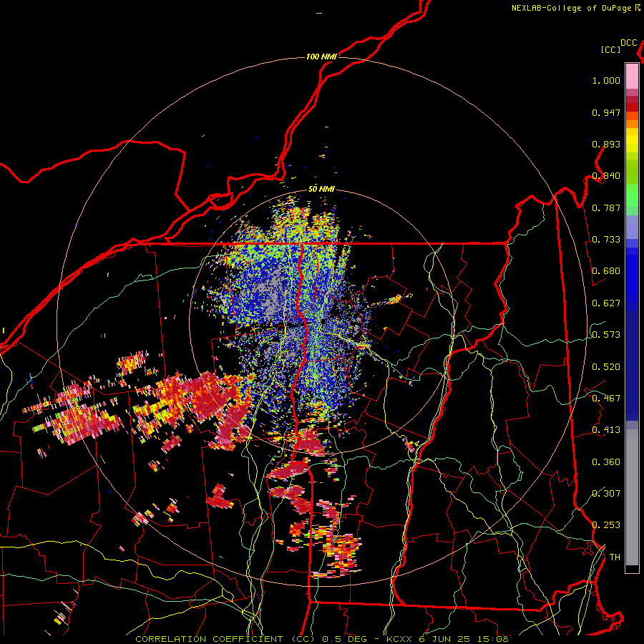Click the 0.787 legend value
This screenshot has width=644, height=644.
pos(606,208)
